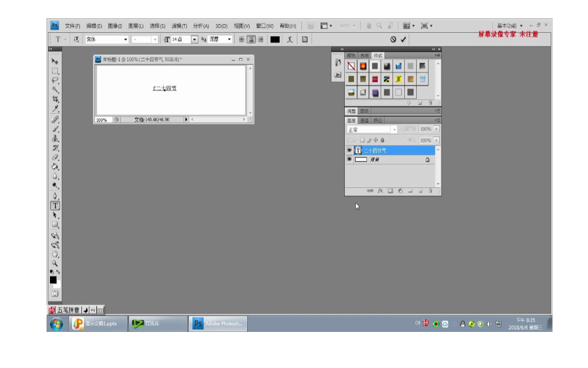Viewport: 588px width, 368px height.
Task: Select the Brush tool
Action: (55, 129)
